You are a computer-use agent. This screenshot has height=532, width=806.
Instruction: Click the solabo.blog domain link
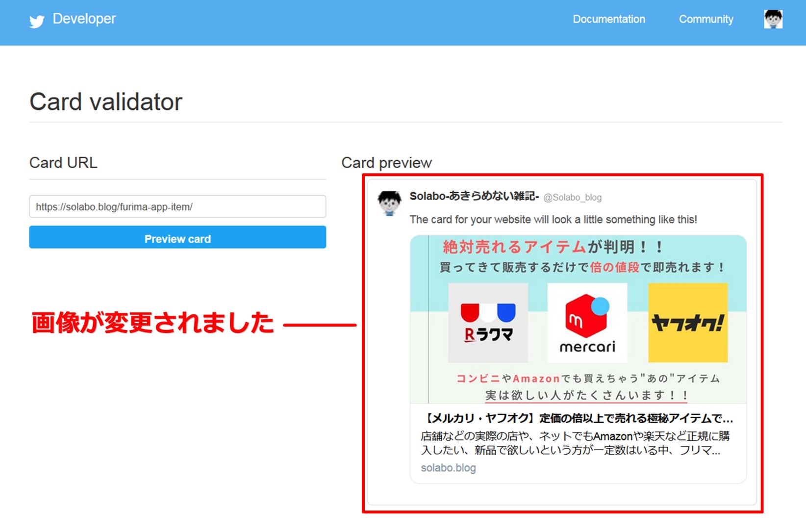(448, 468)
